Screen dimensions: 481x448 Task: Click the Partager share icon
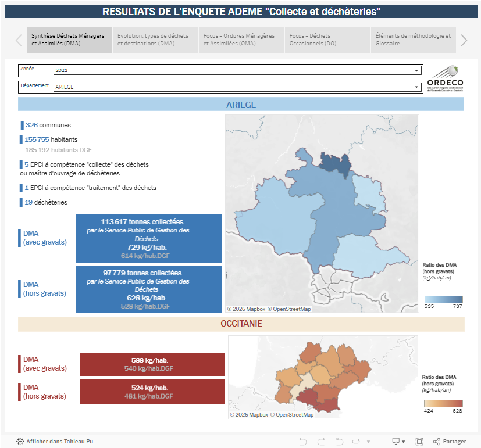(x=438, y=442)
